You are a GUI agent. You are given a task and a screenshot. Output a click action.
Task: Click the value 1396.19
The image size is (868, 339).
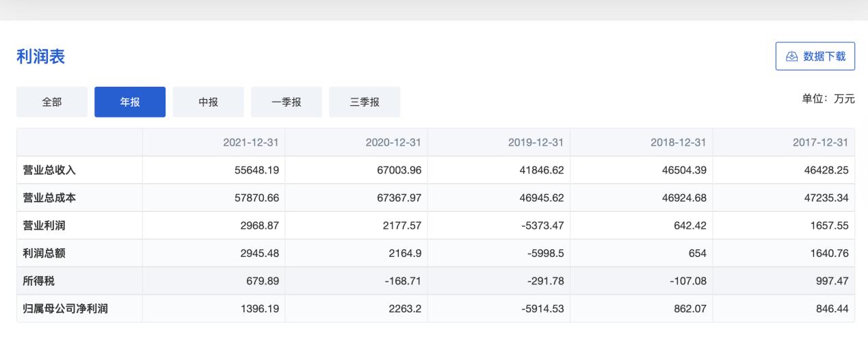[x=259, y=309]
